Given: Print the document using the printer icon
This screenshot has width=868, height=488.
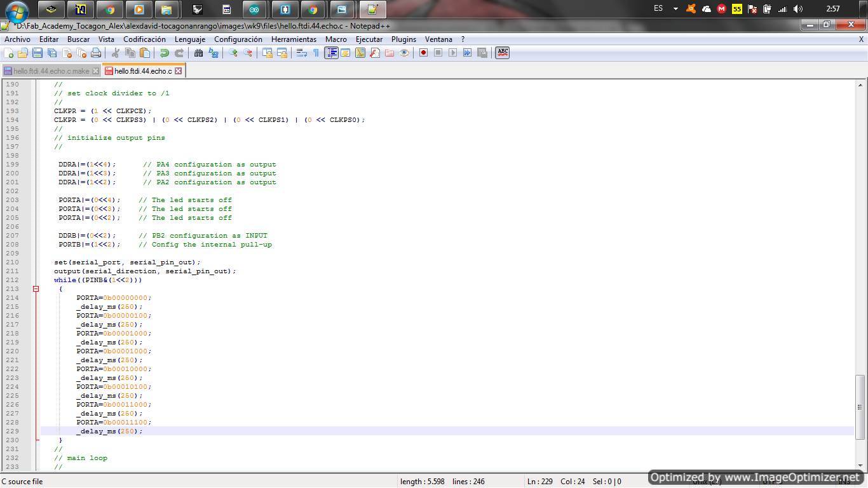Looking at the screenshot, I should click(x=96, y=53).
